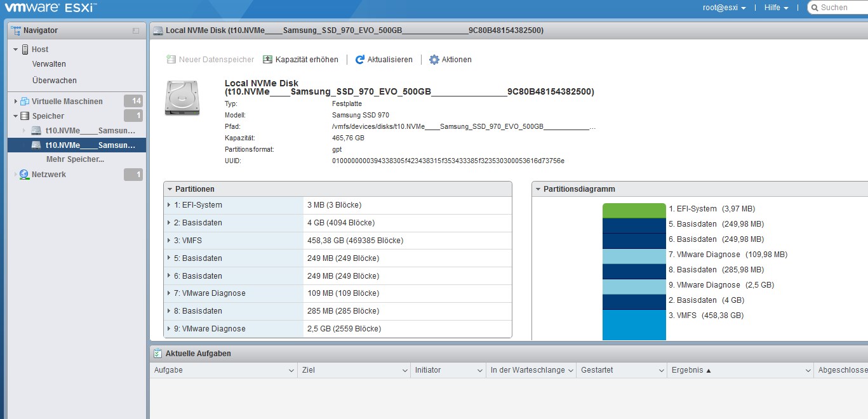868x419 pixels.
Task: Select the highlighted t10.NVMe disk entry
Action: [x=77, y=145]
